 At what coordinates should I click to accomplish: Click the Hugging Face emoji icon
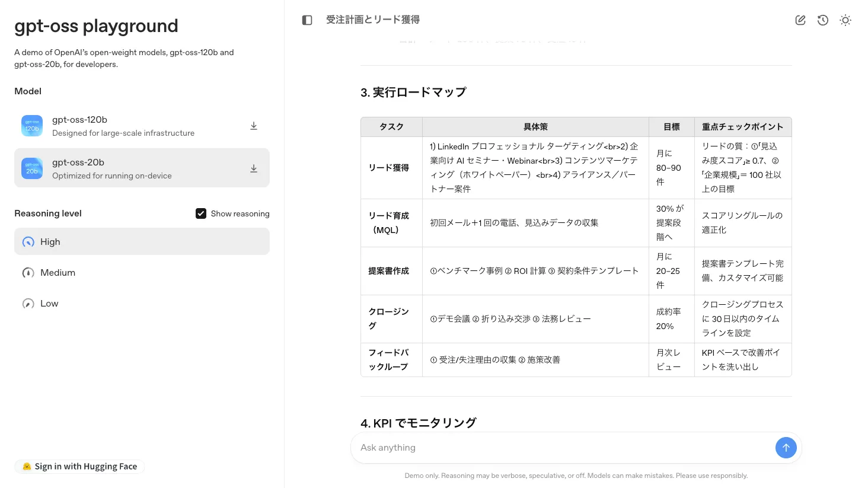tap(27, 467)
